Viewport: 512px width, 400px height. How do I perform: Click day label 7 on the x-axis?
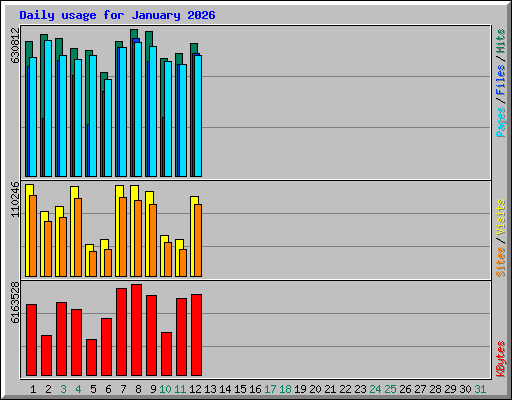(123, 389)
